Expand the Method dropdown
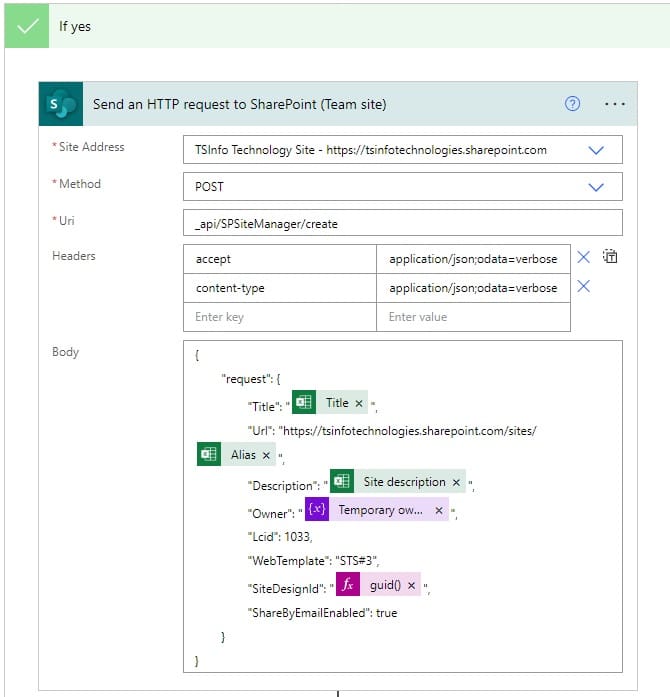 (x=596, y=187)
